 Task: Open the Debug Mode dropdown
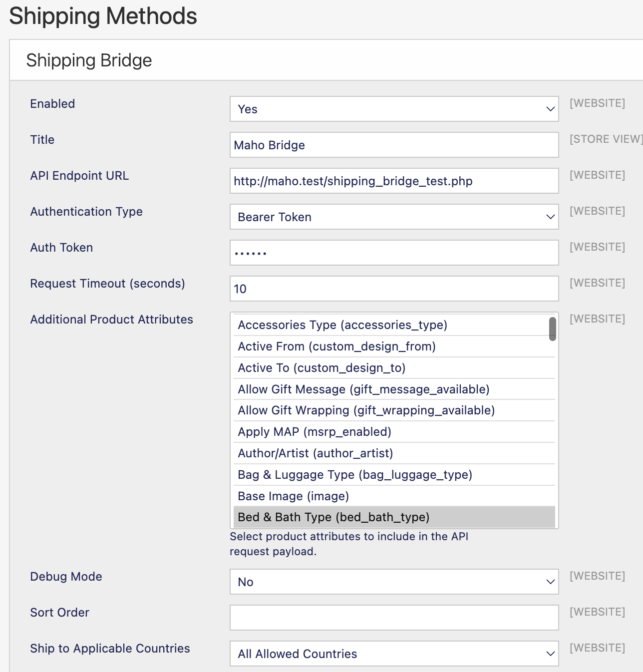point(394,582)
